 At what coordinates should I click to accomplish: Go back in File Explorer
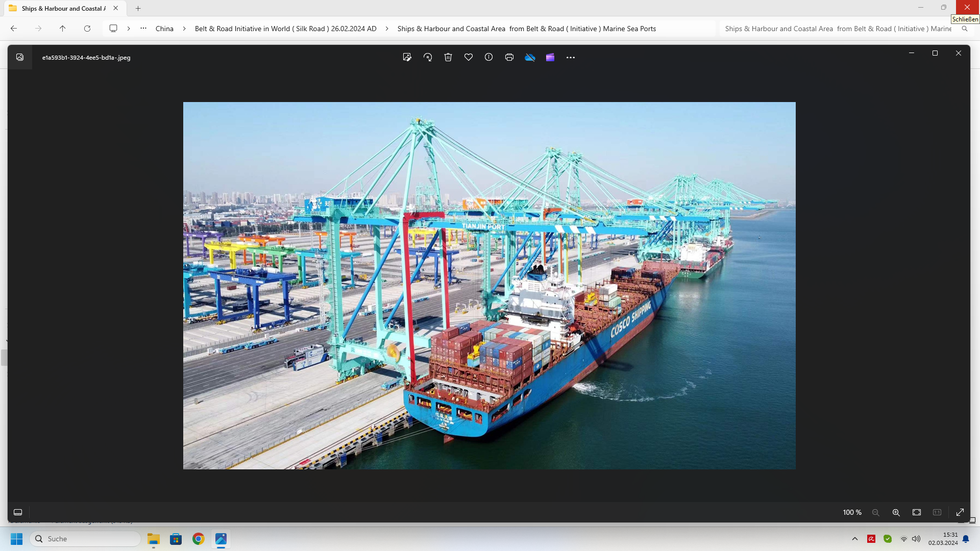14,29
